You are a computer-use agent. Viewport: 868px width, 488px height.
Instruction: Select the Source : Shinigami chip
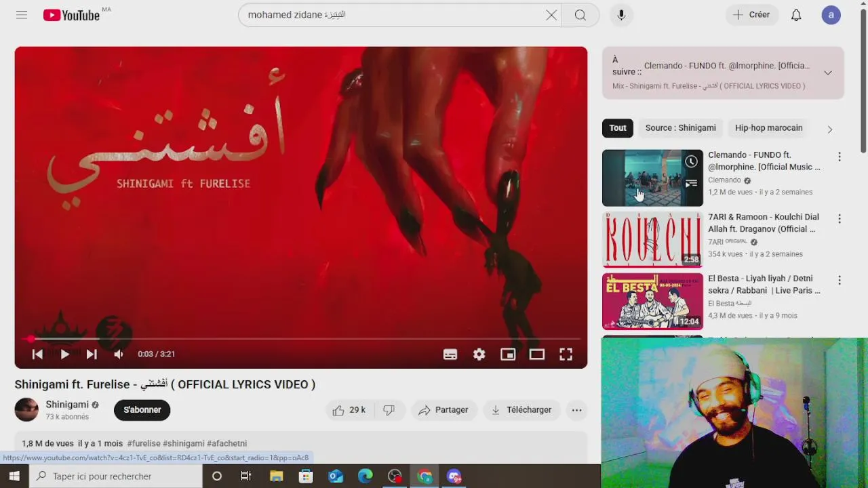[x=680, y=128]
